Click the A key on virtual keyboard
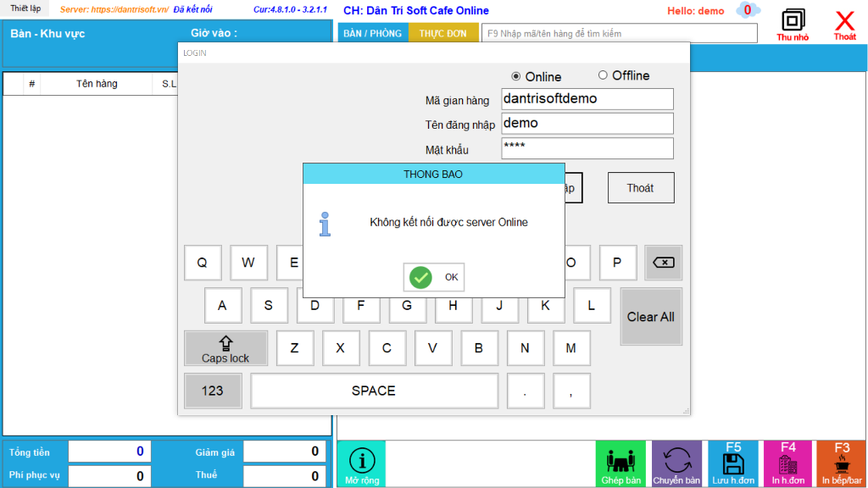The height and width of the screenshot is (488, 868). click(x=223, y=305)
